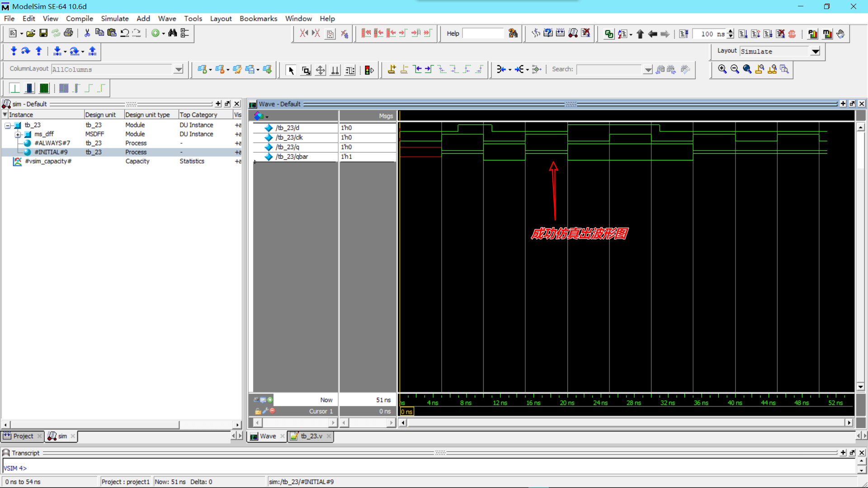This screenshot has height=488, width=868.
Task: Open the ColumnLayout AllColumns dropdown
Action: tap(179, 69)
